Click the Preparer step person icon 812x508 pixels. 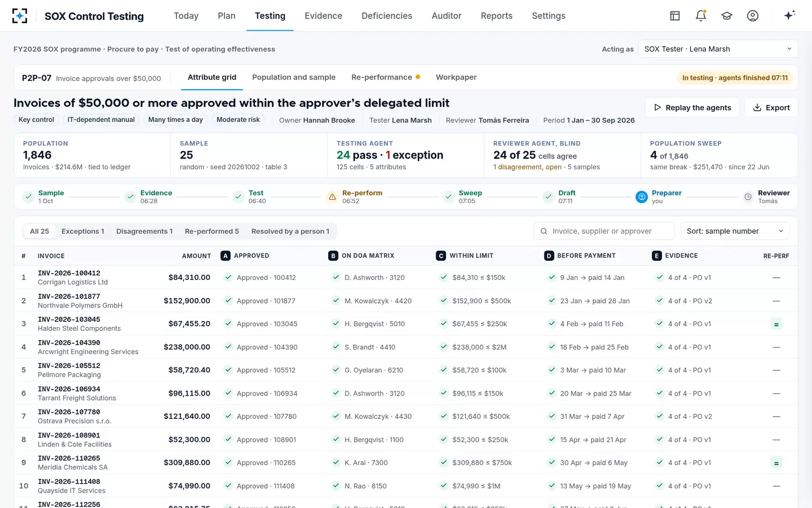[642, 197]
